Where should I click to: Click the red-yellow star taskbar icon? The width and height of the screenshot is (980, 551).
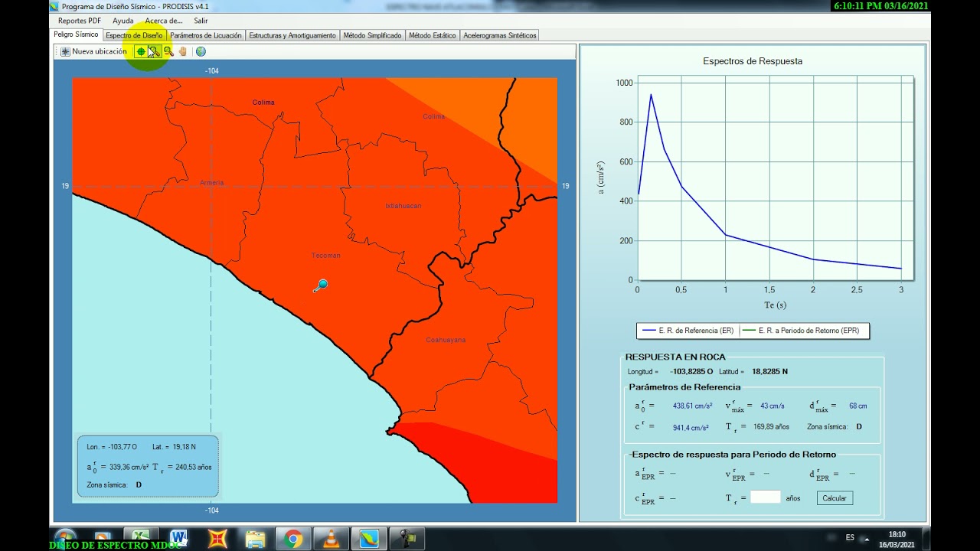[217, 540]
